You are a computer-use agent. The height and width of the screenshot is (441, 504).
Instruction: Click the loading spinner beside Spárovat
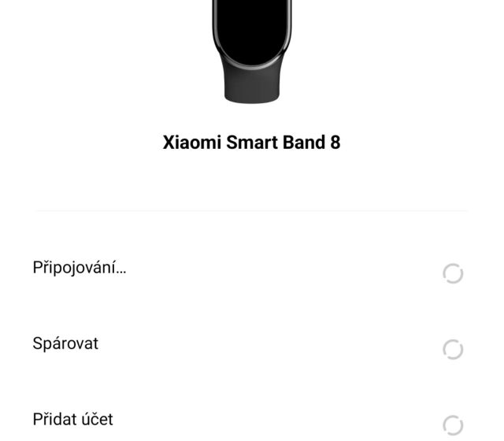[453, 349]
